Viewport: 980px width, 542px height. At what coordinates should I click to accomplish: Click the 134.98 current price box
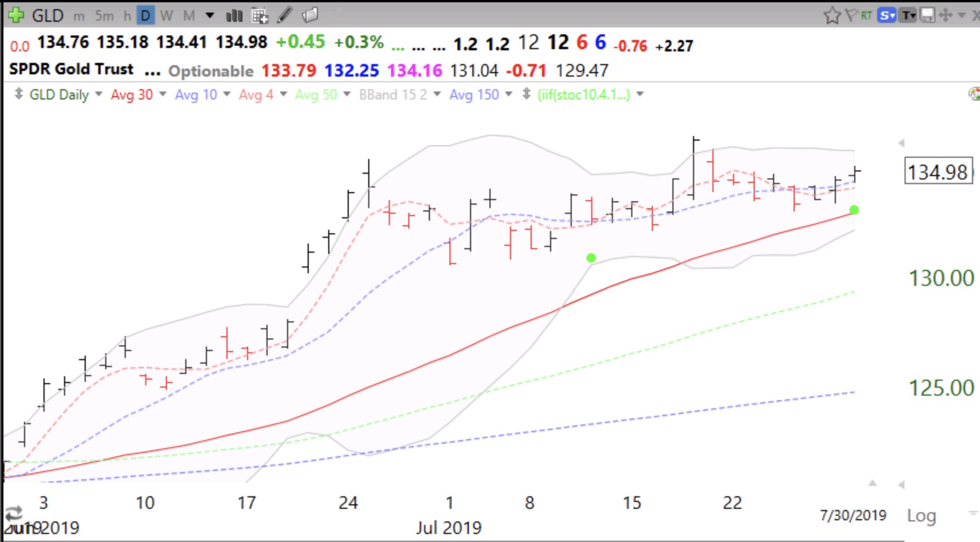pyautogui.click(x=938, y=172)
